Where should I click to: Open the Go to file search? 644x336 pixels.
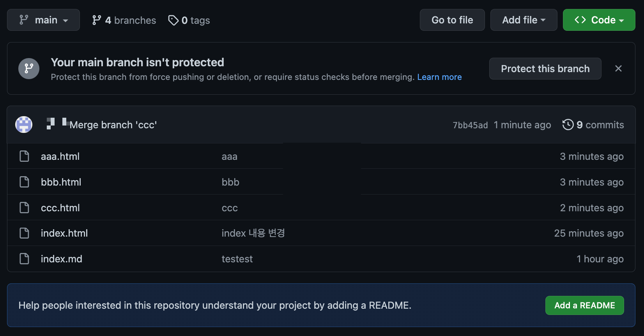tap(452, 20)
